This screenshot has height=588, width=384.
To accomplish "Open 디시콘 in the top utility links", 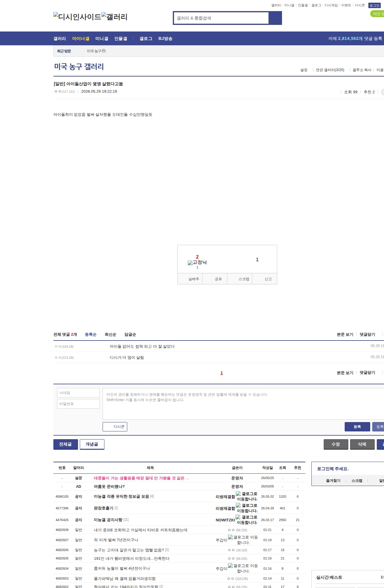I will click(360, 5).
